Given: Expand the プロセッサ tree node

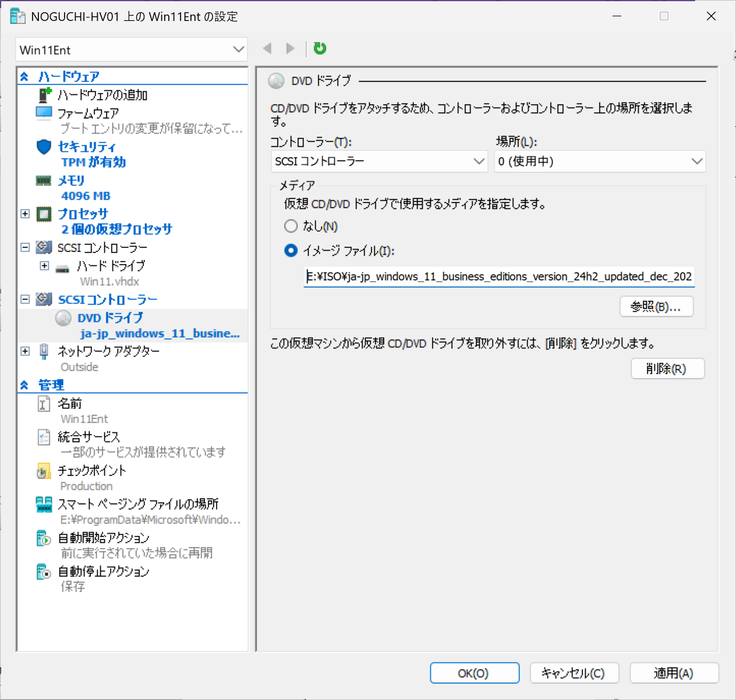Looking at the screenshot, I should 25,214.
